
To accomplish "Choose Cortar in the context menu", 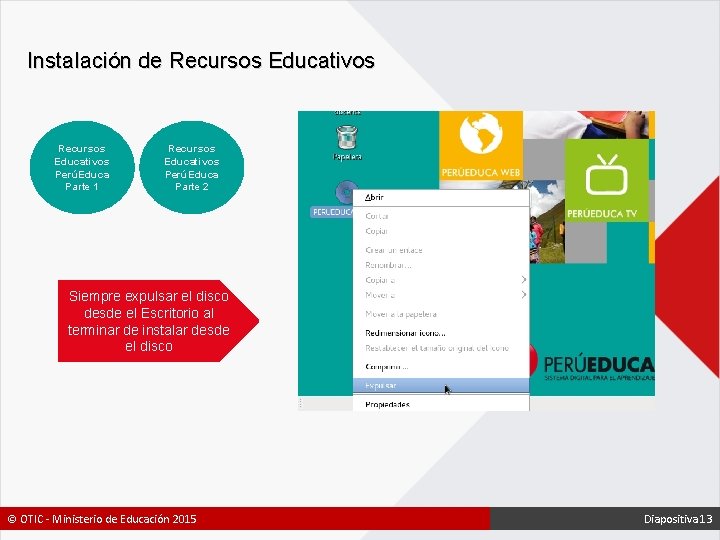I will [441, 216].
